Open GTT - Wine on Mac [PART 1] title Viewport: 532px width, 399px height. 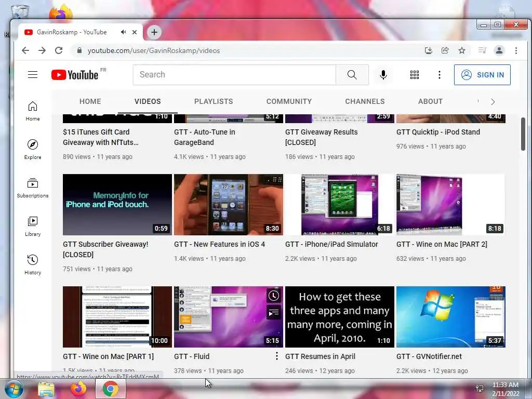tap(108, 356)
